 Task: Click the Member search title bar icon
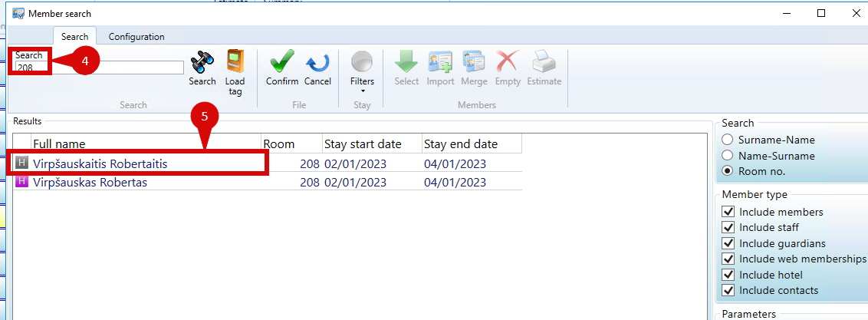click(x=18, y=13)
